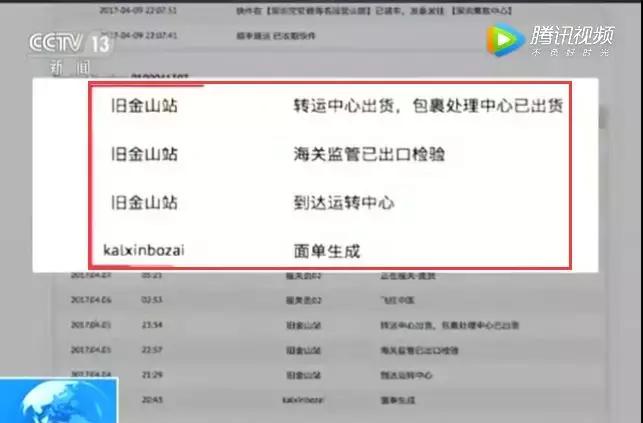
Task: Click the 21:29 time in background table
Action: [x=152, y=375]
